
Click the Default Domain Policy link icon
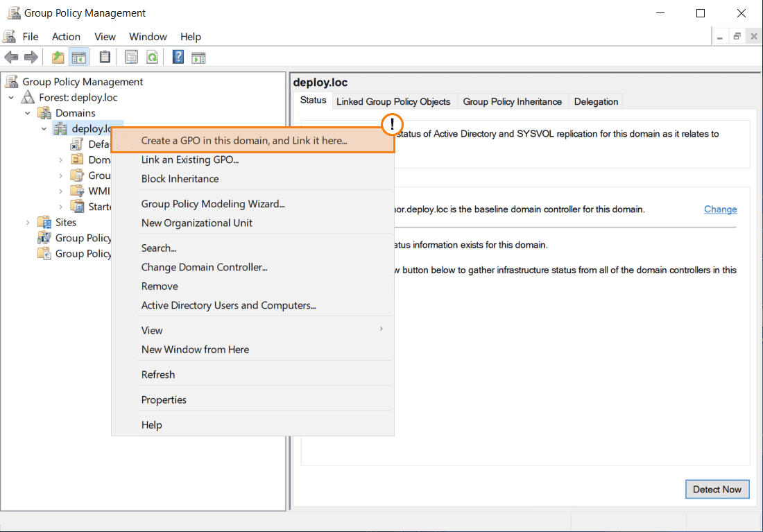click(77, 144)
